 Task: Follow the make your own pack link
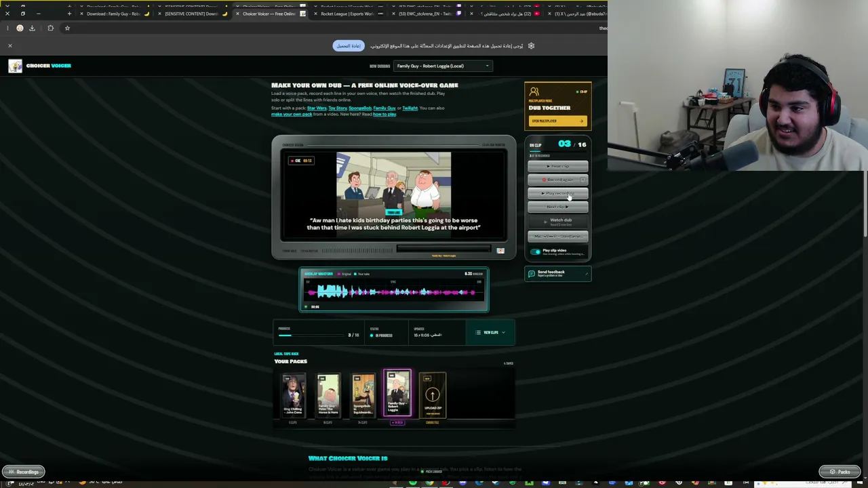coord(292,115)
